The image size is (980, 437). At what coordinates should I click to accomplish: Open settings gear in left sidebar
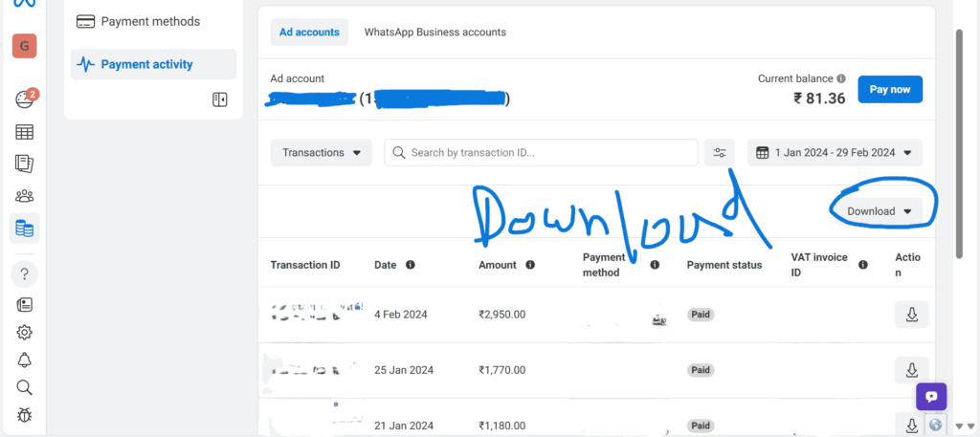25,332
